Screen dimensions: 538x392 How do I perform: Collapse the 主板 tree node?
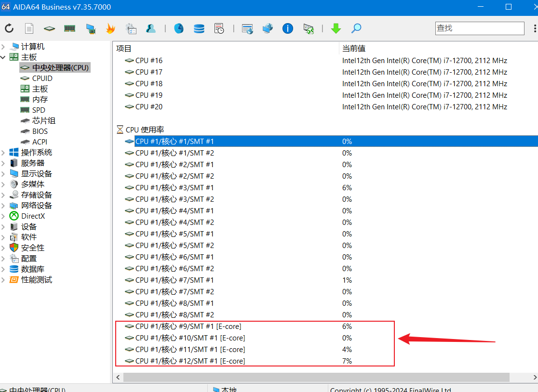[3, 57]
